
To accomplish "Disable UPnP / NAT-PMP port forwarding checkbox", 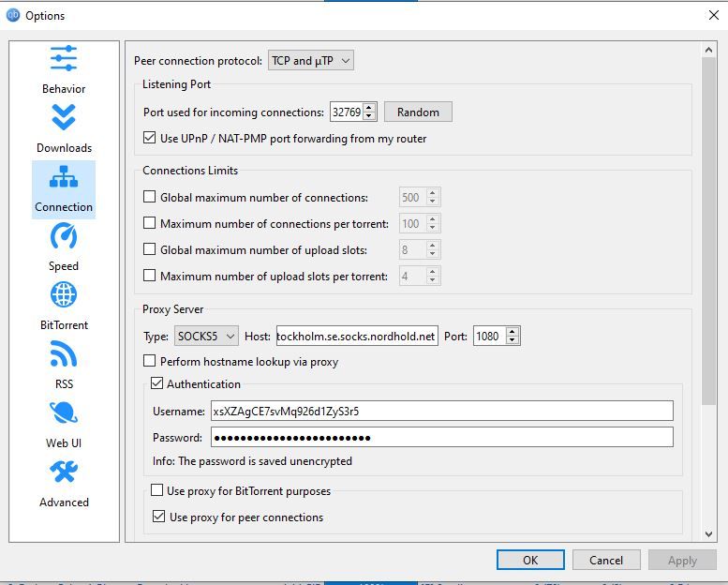I will 150,139.
